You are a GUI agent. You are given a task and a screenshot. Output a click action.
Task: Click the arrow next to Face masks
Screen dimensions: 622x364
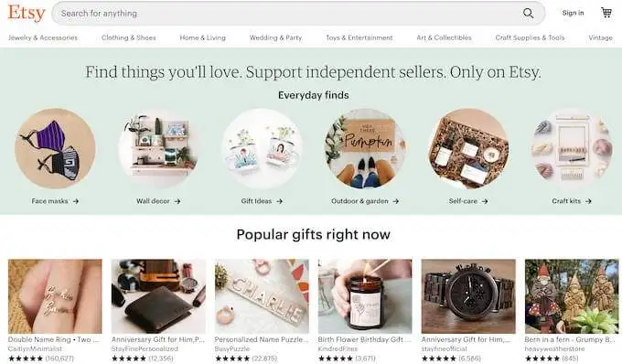pos(76,201)
